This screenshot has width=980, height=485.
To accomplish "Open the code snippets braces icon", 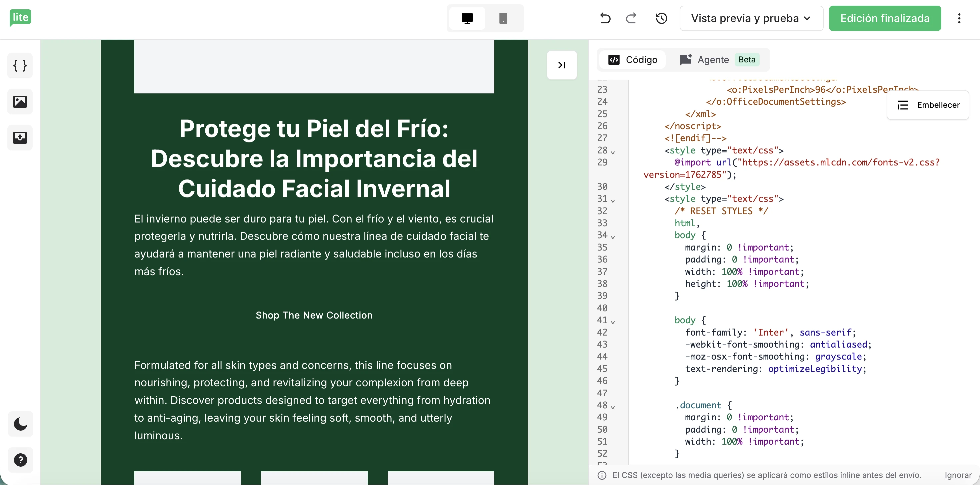I will [20, 65].
